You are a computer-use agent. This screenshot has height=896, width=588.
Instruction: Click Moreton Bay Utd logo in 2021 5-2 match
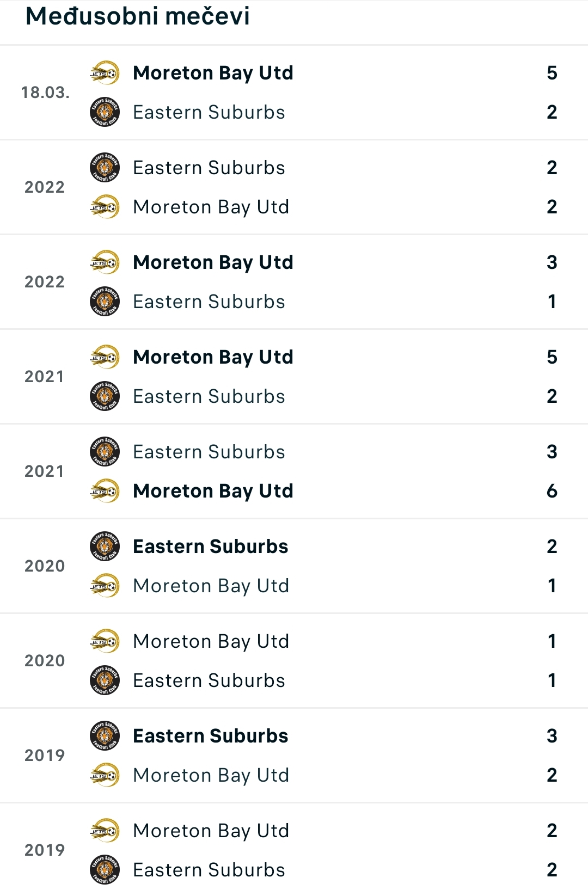pos(105,357)
